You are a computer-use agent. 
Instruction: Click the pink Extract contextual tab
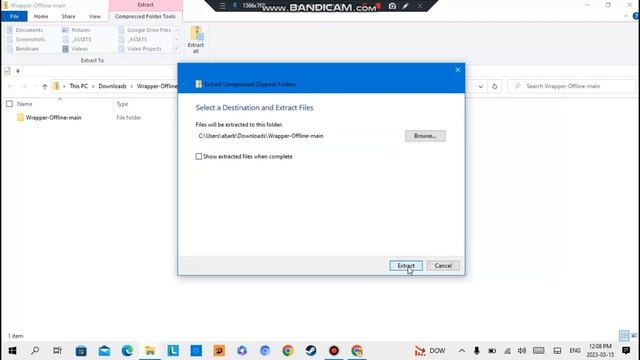point(145,5)
